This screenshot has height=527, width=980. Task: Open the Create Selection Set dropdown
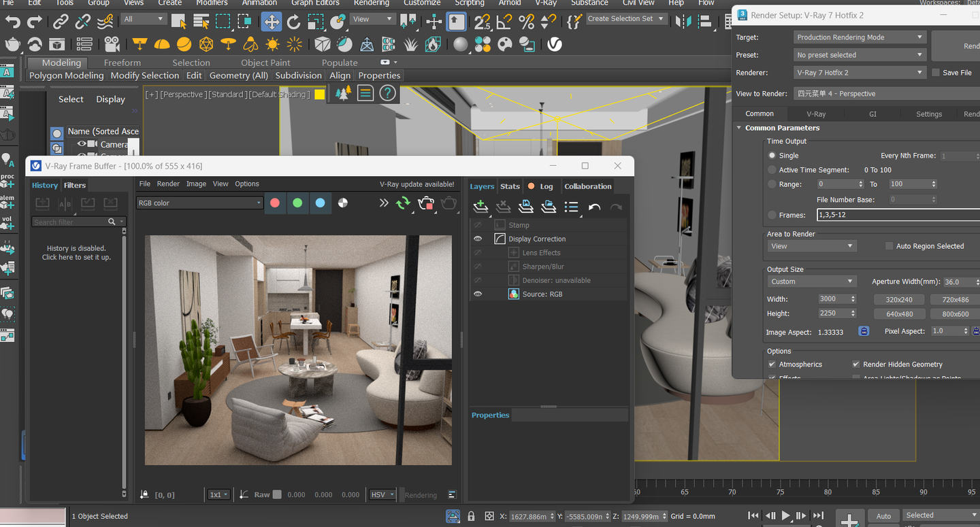tap(625, 18)
